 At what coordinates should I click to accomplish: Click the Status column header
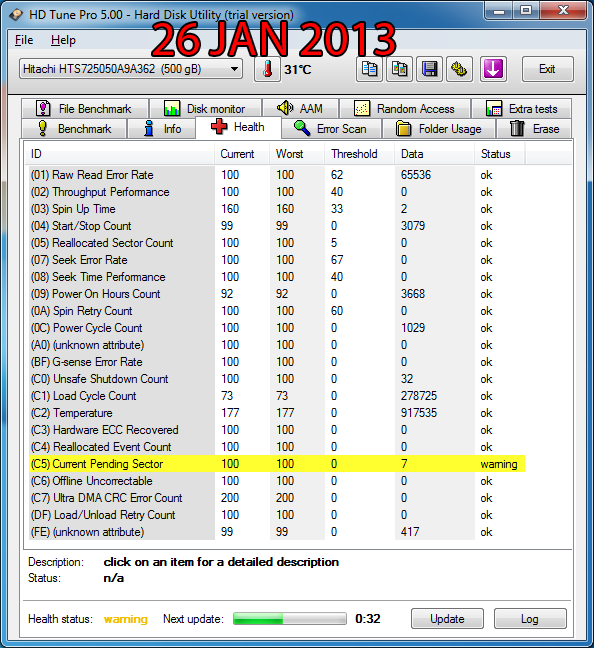[x=499, y=154]
